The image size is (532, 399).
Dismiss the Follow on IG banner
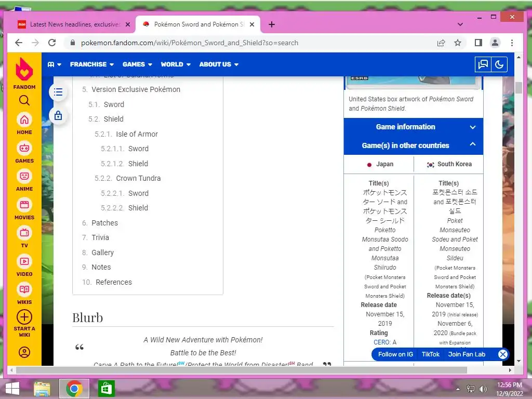pyautogui.click(x=502, y=354)
